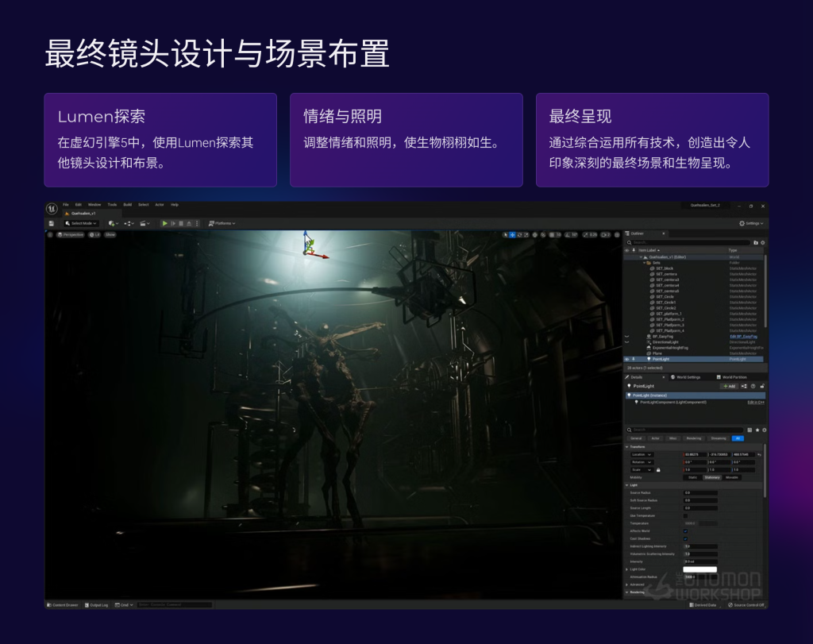813x644 pixels.
Task: Open the Content Drawer button
Action: [x=63, y=605]
